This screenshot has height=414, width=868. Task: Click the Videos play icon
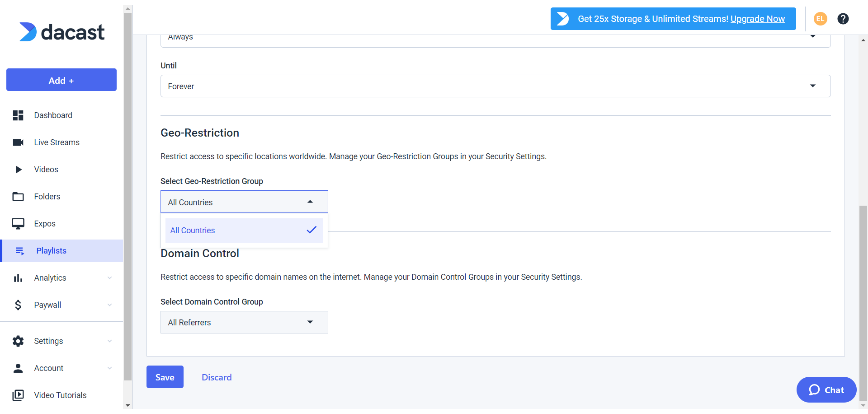pyautogui.click(x=19, y=170)
